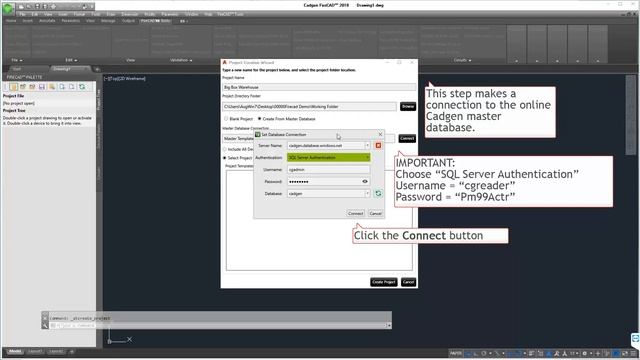The width and height of the screenshot is (640, 360).
Task: Click the Project Directory Folder field
Action: pyautogui.click(x=309, y=107)
